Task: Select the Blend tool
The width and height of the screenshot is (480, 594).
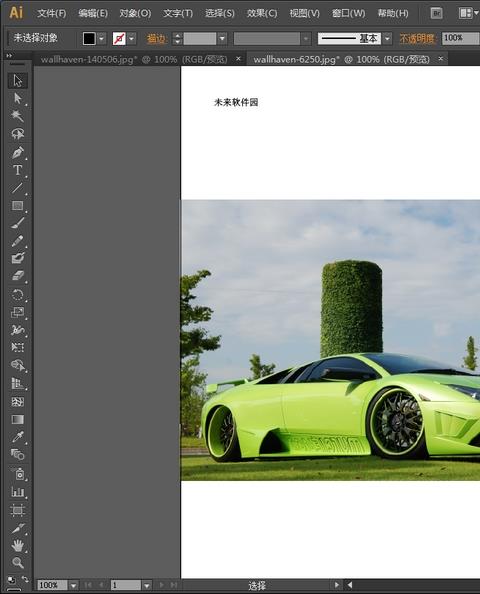Action: click(17, 454)
